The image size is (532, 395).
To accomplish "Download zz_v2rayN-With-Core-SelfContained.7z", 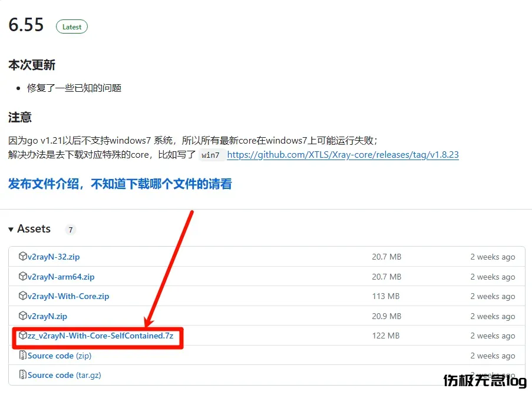I will pos(100,336).
